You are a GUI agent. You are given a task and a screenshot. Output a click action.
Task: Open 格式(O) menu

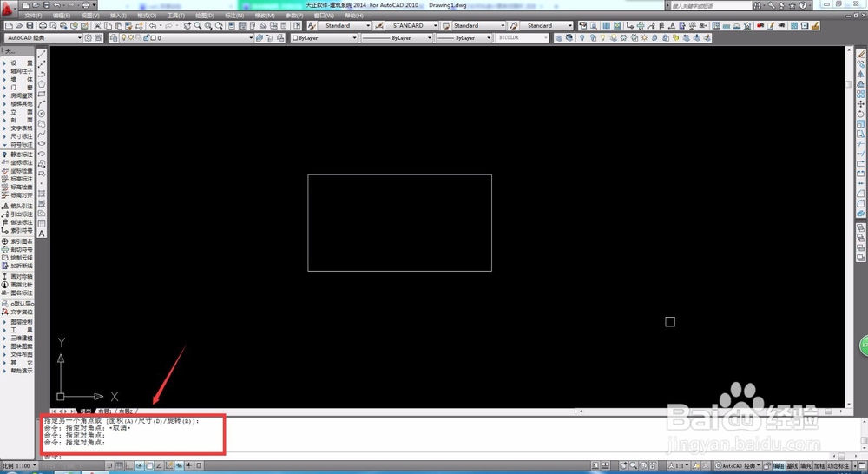coord(147,16)
